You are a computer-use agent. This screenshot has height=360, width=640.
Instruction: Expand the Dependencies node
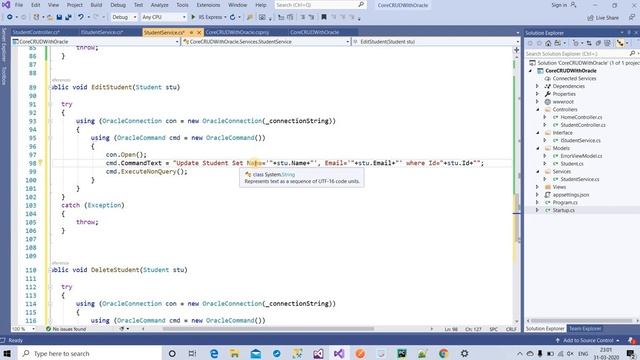[537, 86]
